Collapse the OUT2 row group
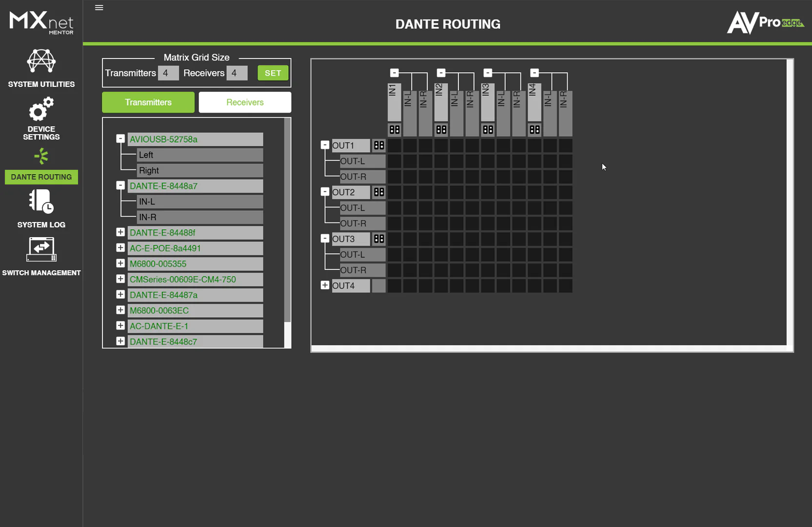812x527 pixels. pos(325,192)
